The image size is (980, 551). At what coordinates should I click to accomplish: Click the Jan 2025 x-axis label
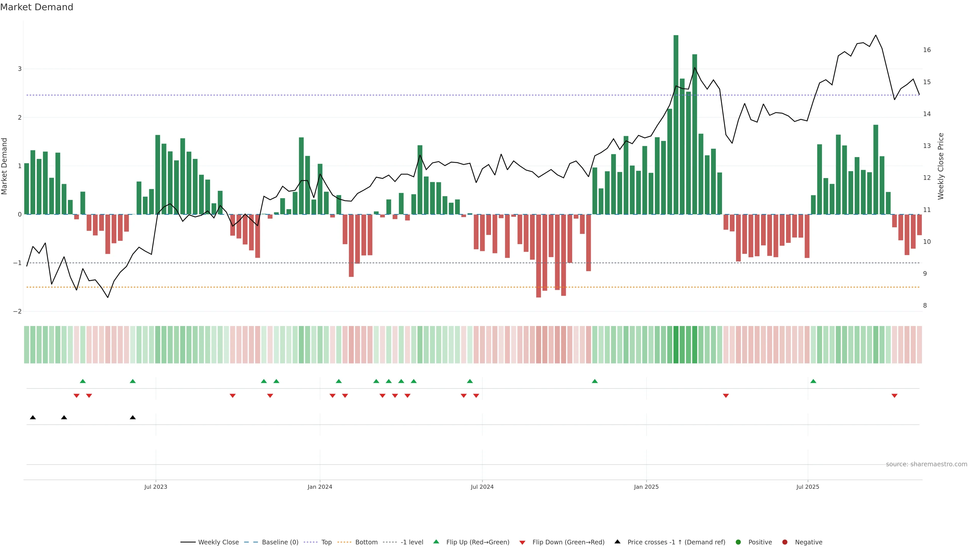pyautogui.click(x=646, y=487)
